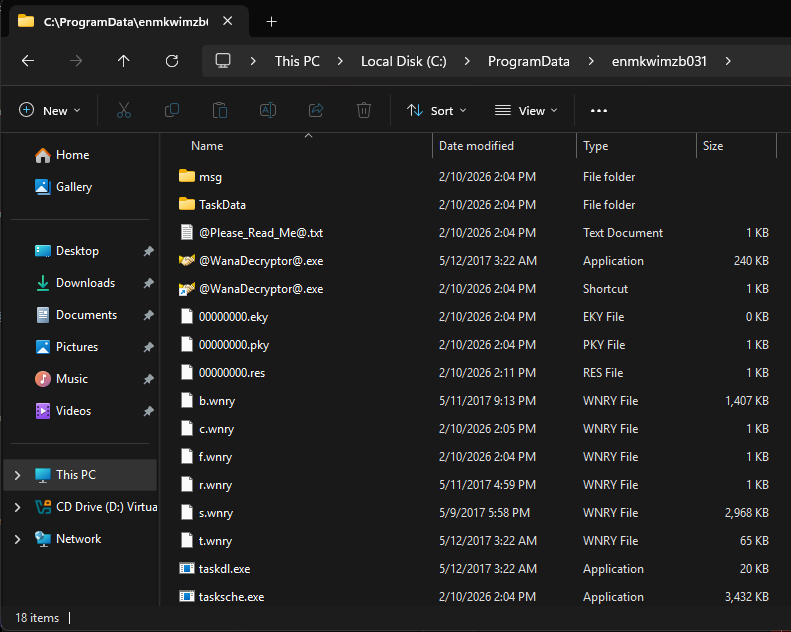Add a new tab with plus button

pyautogui.click(x=271, y=21)
